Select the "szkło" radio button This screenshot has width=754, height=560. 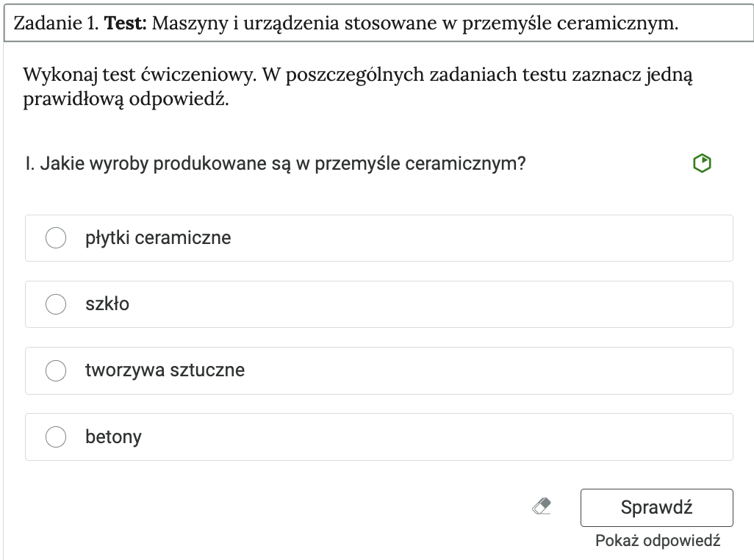click(x=55, y=304)
